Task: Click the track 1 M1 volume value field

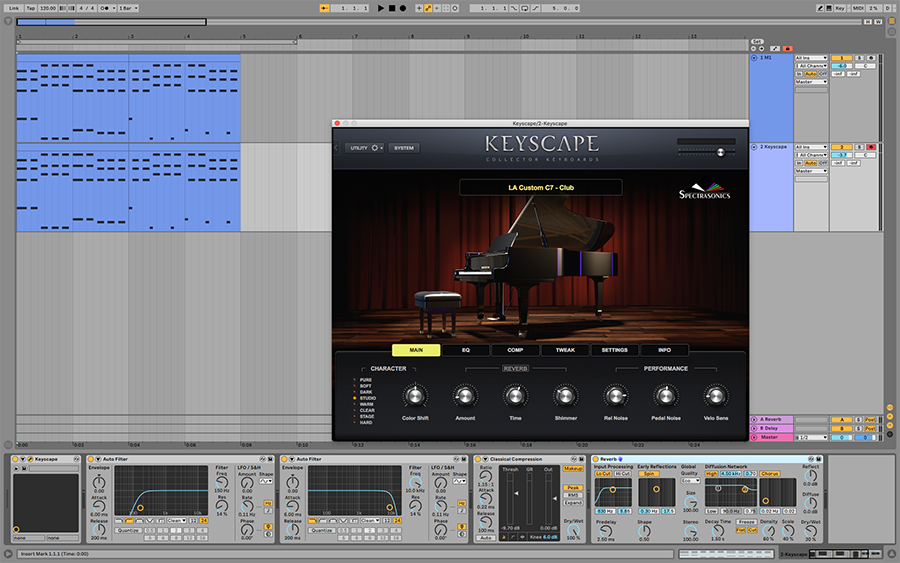Action: (x=841, y=66)
